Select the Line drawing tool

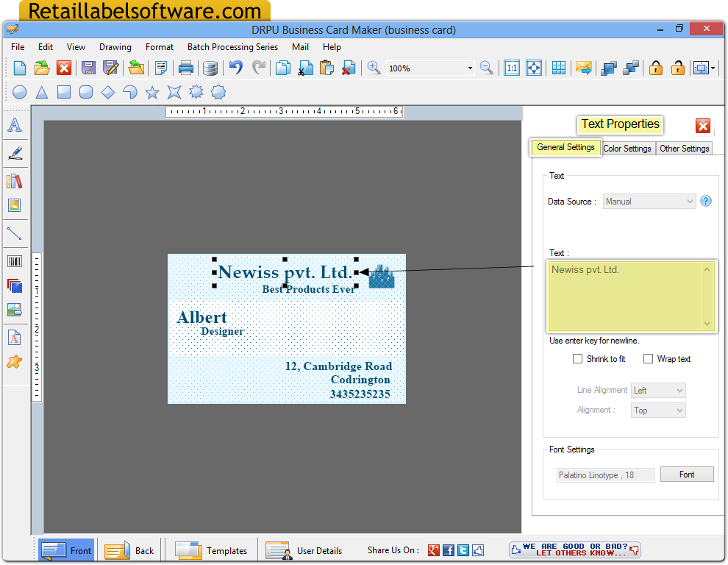15,233
